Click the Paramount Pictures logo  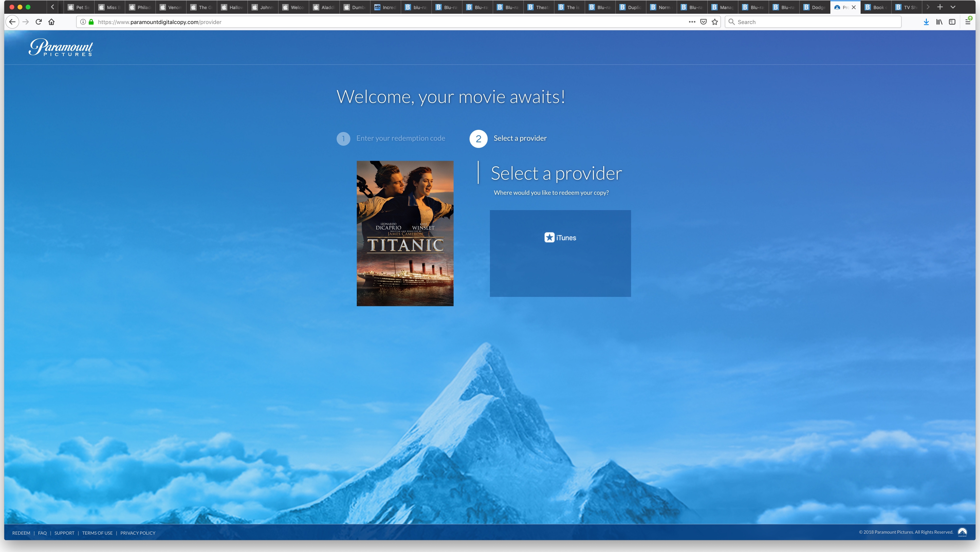tap(61, 47)
